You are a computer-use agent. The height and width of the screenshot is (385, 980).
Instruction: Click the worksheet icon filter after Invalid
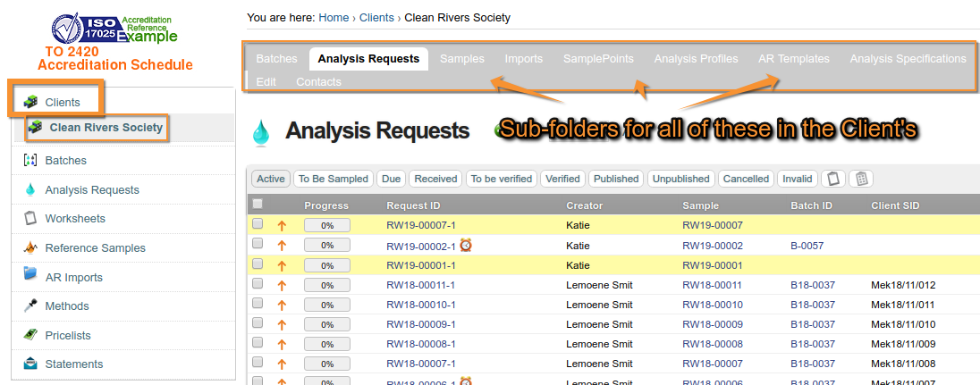click(832, 179)
